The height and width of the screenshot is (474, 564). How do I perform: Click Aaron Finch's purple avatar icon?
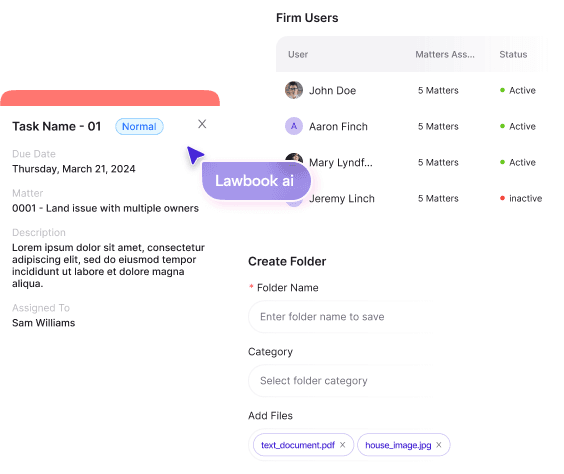294,126
